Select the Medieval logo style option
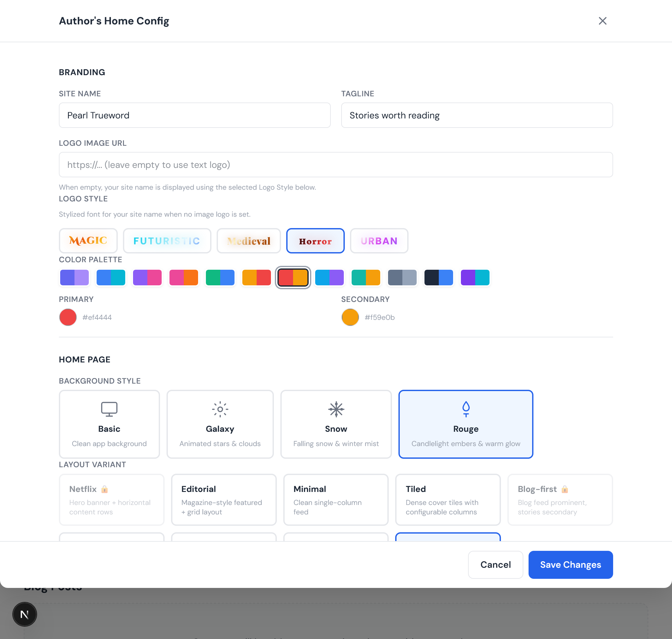 tap(248, 241)
